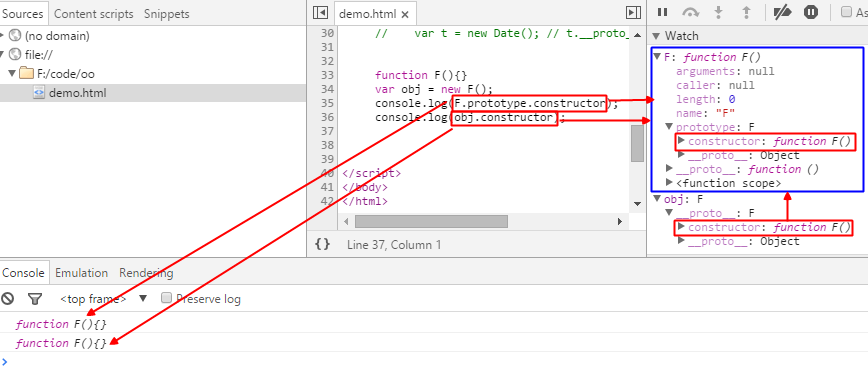This screenshot has height=371, width=868.
Task: Click the step out of function icon
Action: pyautogui.click(x=746, y=12)
